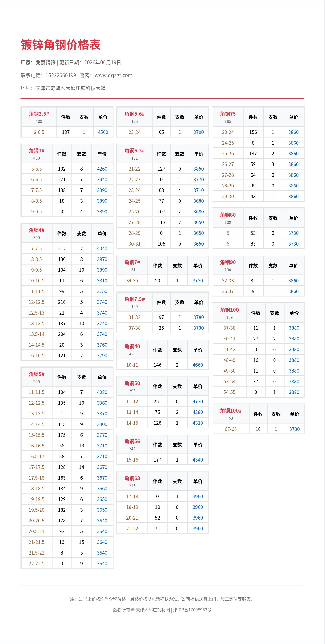Click price 3770 in 角钢6.3# table
Image resolution: width=325 pixels, height=644 pixels.
click(199, 180)
